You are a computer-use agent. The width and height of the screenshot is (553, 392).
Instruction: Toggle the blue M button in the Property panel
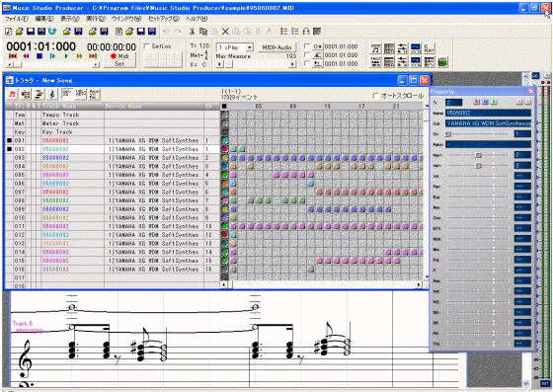485,102
